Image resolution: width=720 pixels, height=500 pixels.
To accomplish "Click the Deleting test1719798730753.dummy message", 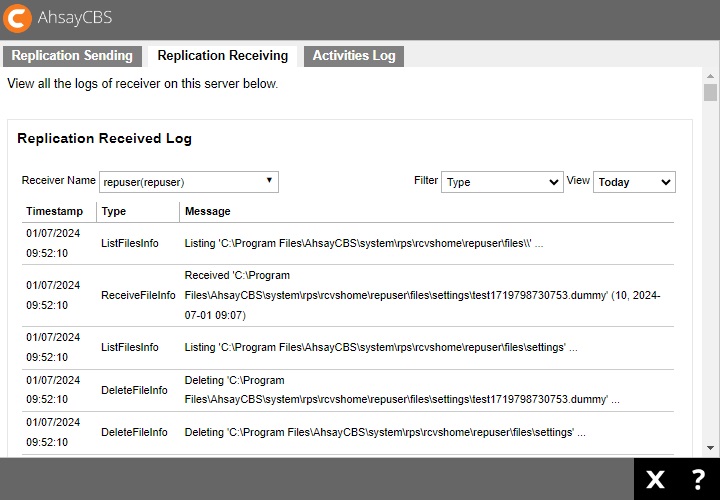I will pyautogui.click(x=402, y=390).
